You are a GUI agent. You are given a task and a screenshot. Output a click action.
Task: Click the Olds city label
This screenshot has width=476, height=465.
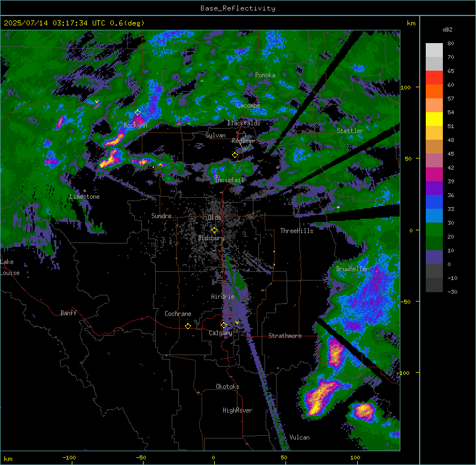pyautogui.click(x=214, y=218)
